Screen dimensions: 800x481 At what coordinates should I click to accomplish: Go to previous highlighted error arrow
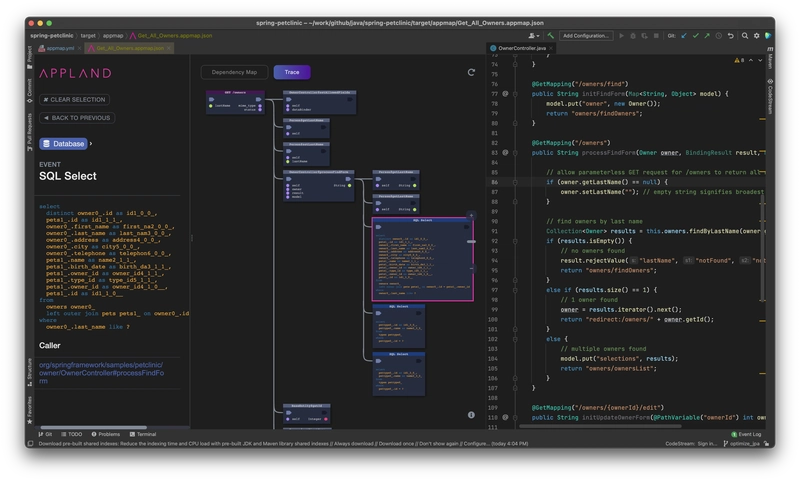(x=751, y=60)
